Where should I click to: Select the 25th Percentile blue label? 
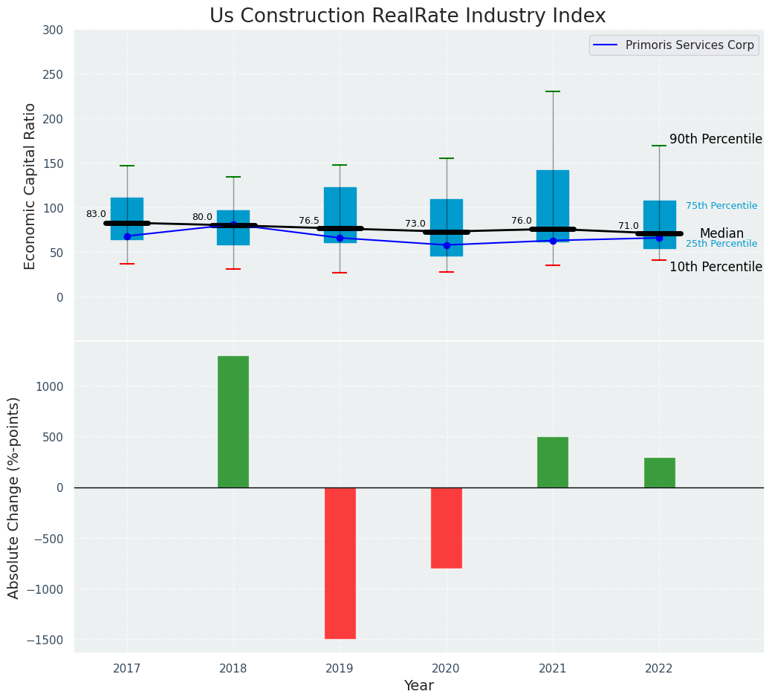pyautogui.click(x=721, y=244)
